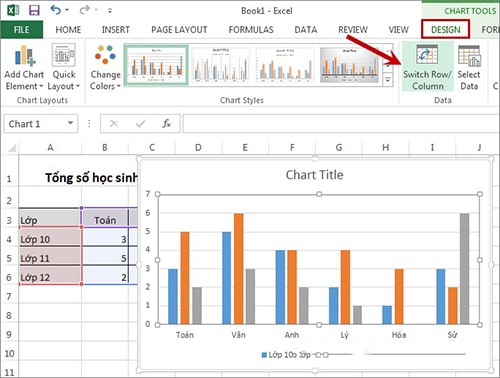Screen dimensions: 500x378
Task: Select the 'Tổng số học sinh' title cell
Action: point(91,178)
